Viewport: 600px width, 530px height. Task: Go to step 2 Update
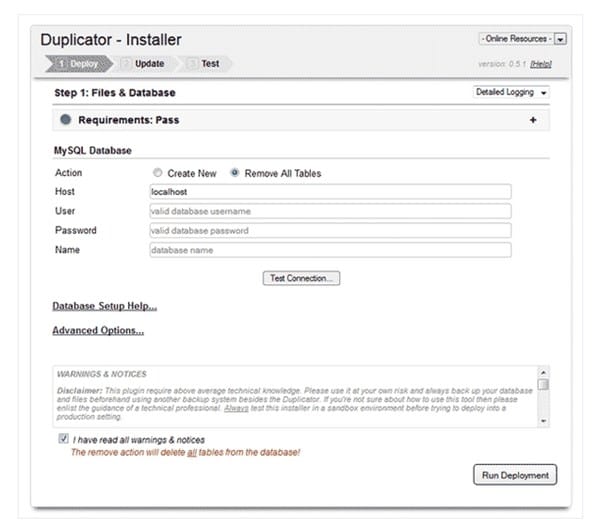point(144,64)
